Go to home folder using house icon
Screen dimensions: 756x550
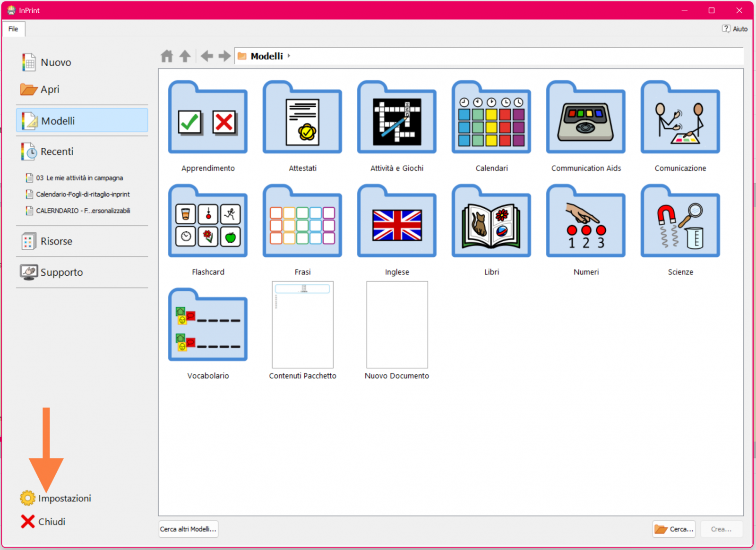click(x=167, y=56)
